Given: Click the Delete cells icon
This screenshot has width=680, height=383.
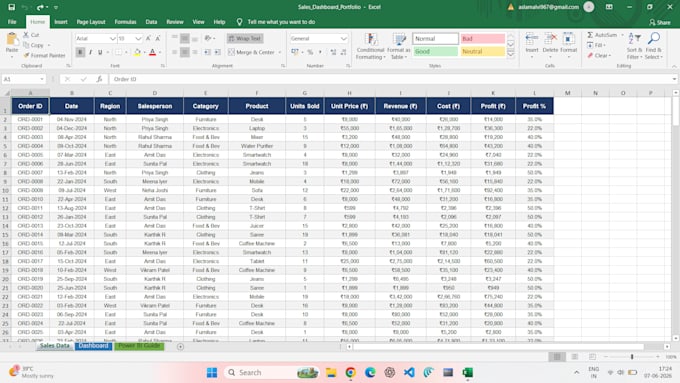Looking at the screenshot, I should [550, 39].
